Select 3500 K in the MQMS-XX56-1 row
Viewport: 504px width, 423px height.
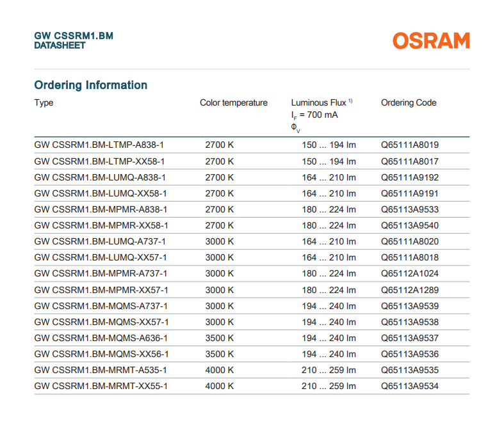pos(220,355)
